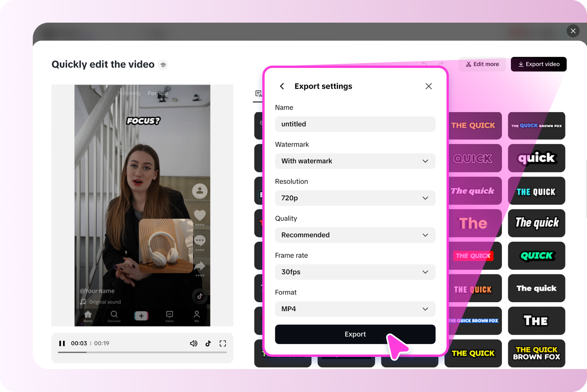Choose the serif italic 'The quick' style
This screenshot has width=587, height=392.
[x=473, y=191]
